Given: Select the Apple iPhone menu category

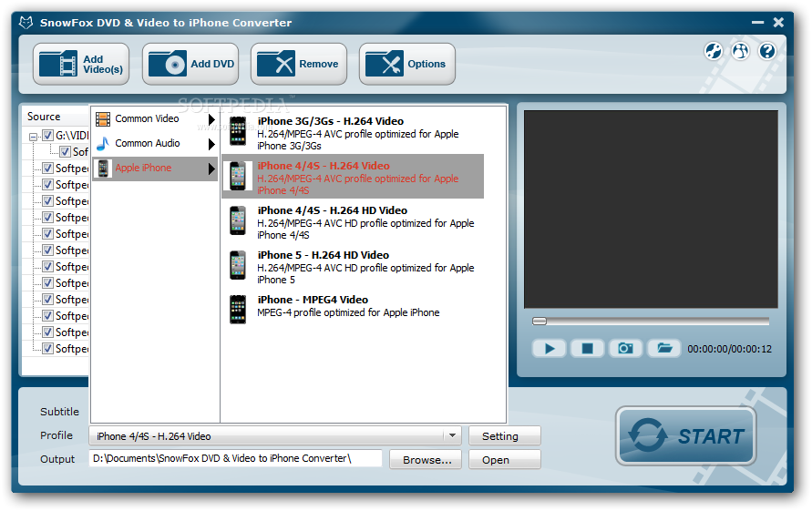Looking at the screenshot, I should coord(155,169).
